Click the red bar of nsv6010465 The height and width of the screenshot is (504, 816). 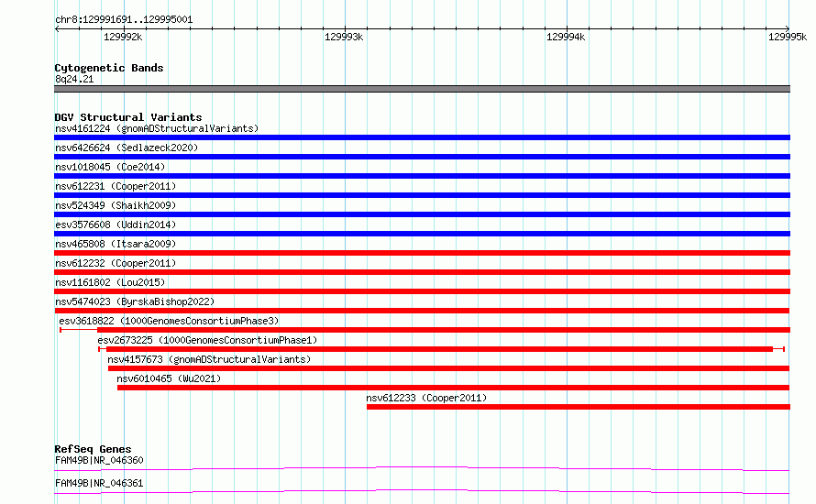point(453,388)
